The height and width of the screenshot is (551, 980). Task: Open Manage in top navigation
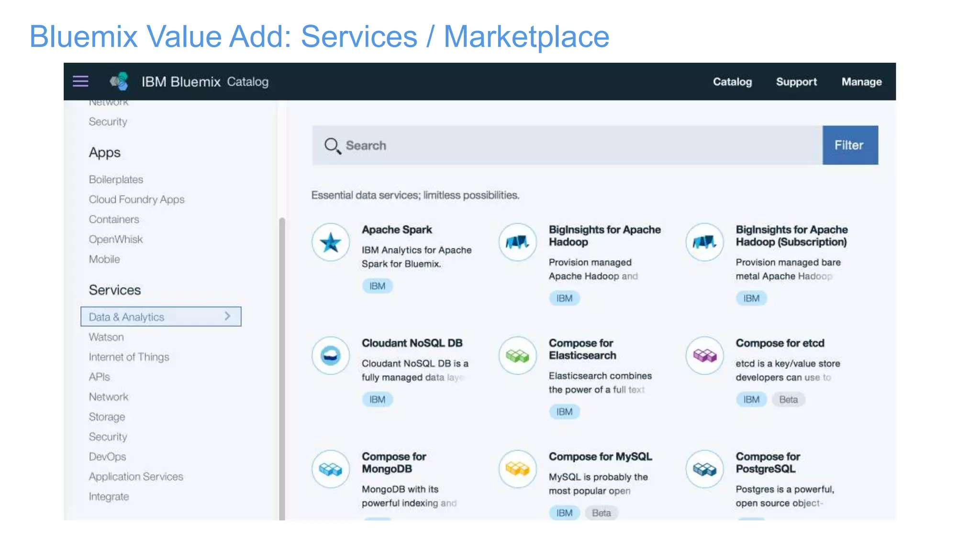tap(861, 82)
